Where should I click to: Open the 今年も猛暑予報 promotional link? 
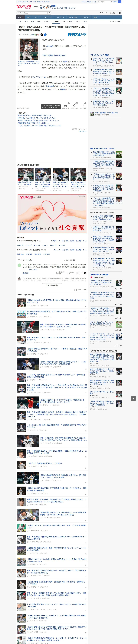click(x=106, y=113)
